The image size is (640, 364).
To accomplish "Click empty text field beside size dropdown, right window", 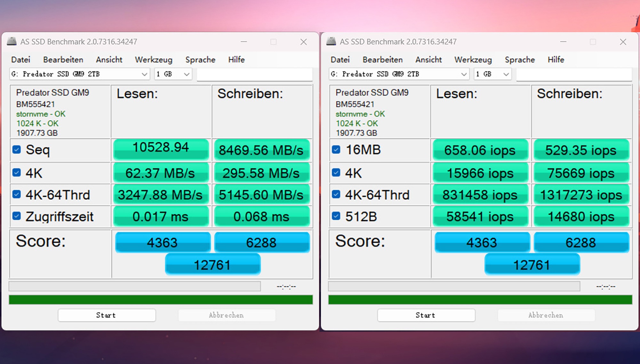I will click(574, 74).
